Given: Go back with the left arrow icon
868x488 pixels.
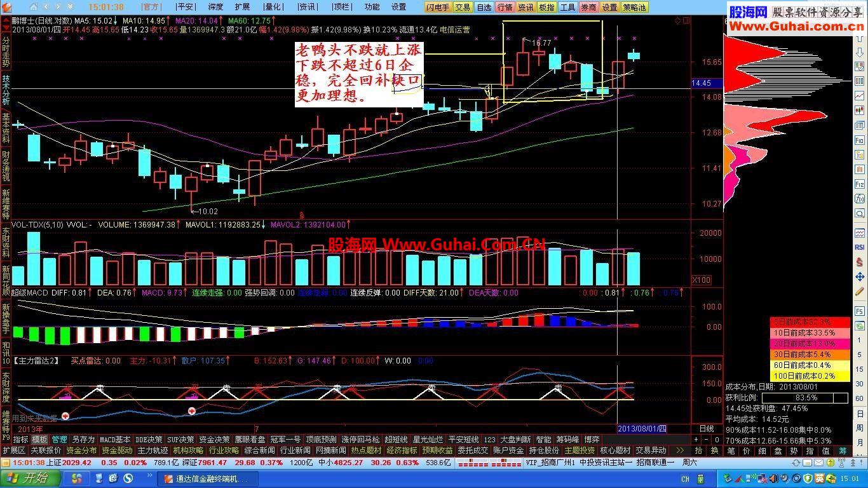Looking at the screenshot, I should 46,7.
